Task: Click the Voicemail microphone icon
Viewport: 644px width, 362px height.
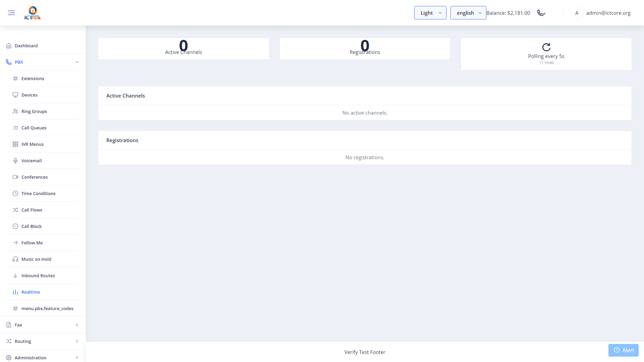Action: tap(15, 161)
